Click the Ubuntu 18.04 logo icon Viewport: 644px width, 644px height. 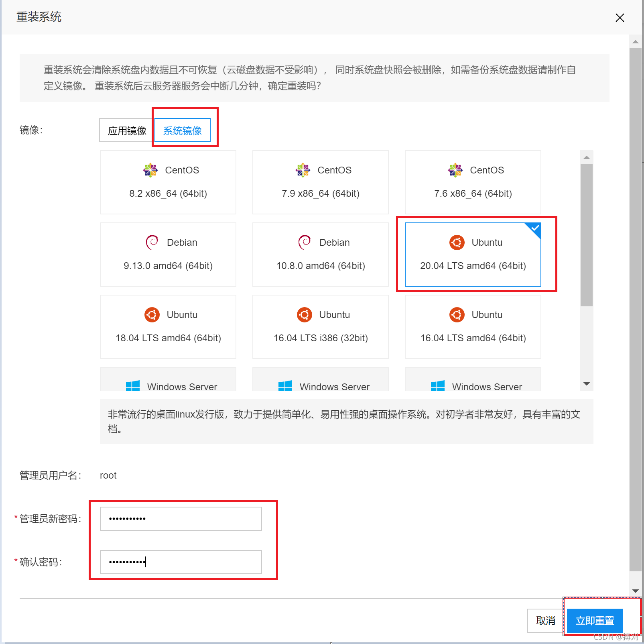coord(152,315)
